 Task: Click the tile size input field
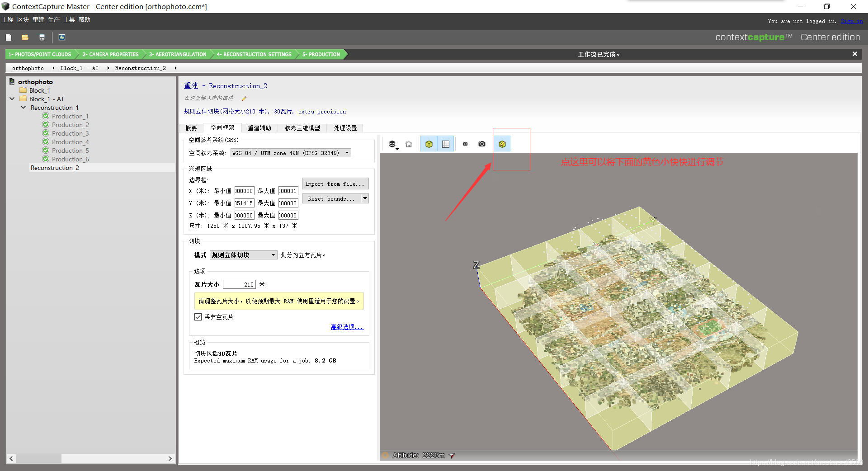[239, 285]
